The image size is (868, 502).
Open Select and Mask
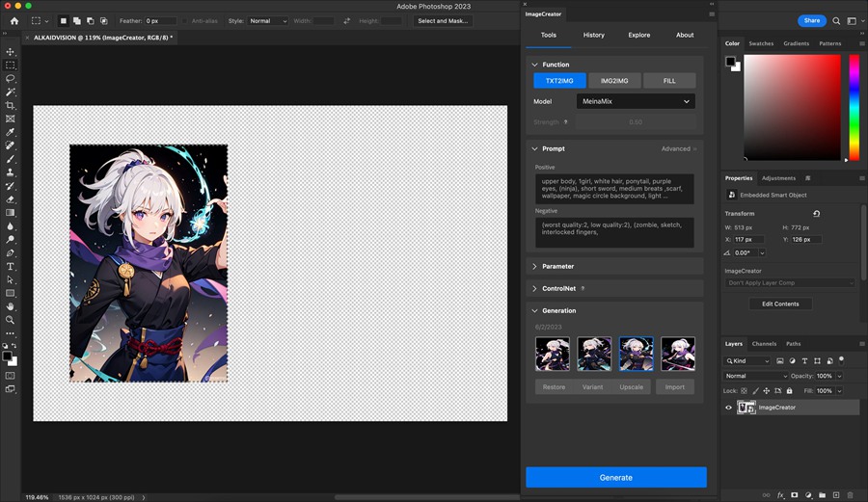click(x=443, y=21)
